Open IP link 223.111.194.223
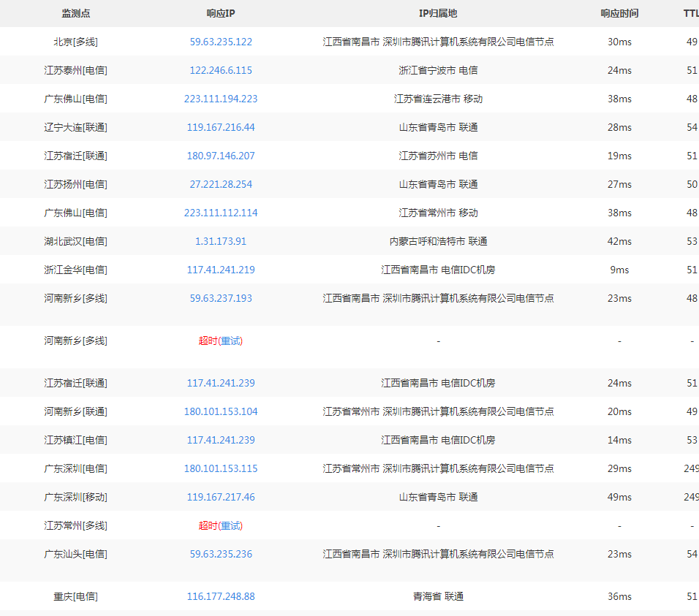The width and height of the screenshot is (699, 616). [221, 99]
